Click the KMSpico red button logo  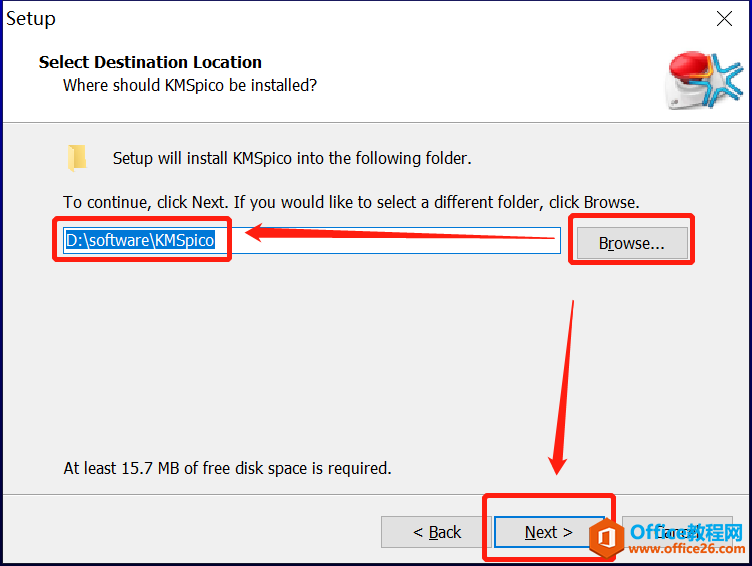tap(705, 80)
